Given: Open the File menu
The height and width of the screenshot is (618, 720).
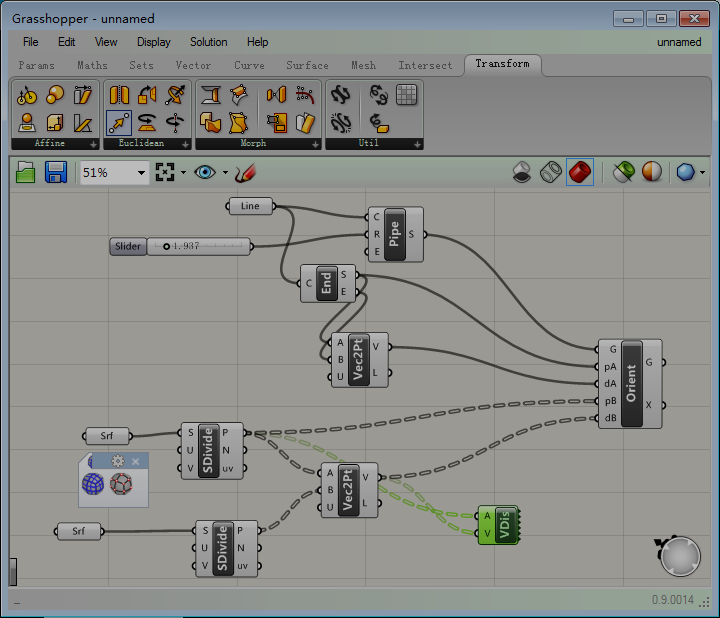Looking at the screenshot, I should tap(31, 42).
